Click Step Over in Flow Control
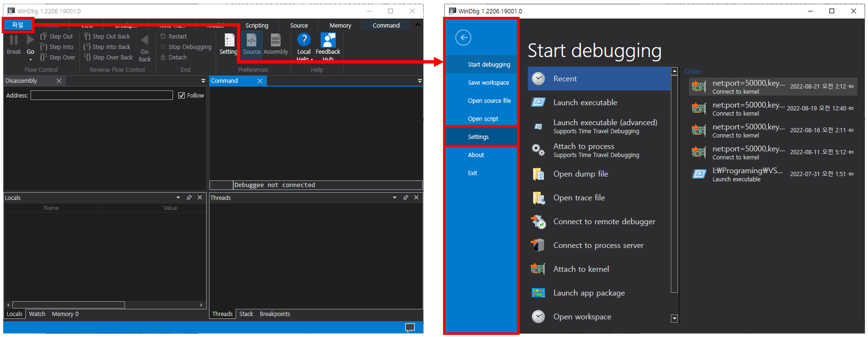Screen dimensions: 868x337 [58, 57]
